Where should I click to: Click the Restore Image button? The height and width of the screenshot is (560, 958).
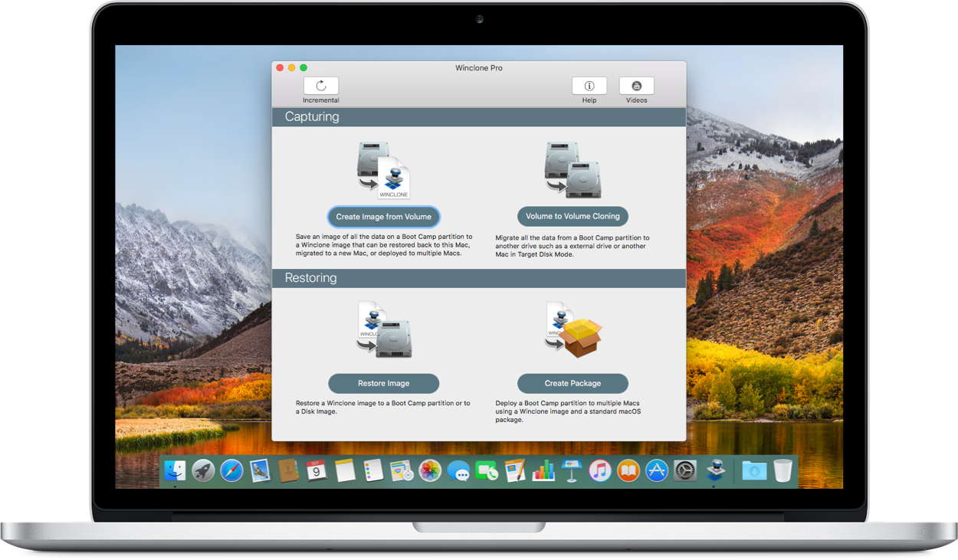[384, 383]
